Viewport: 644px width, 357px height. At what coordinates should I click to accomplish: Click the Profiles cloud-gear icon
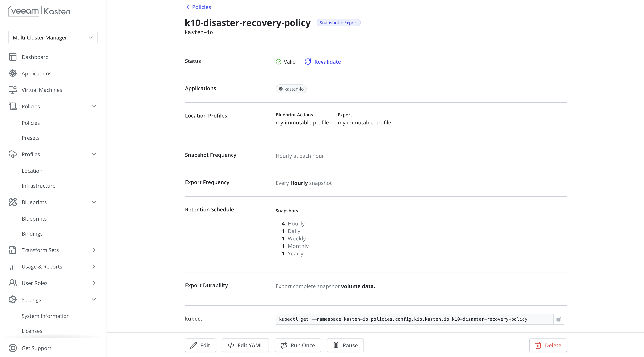coord(13,154)
